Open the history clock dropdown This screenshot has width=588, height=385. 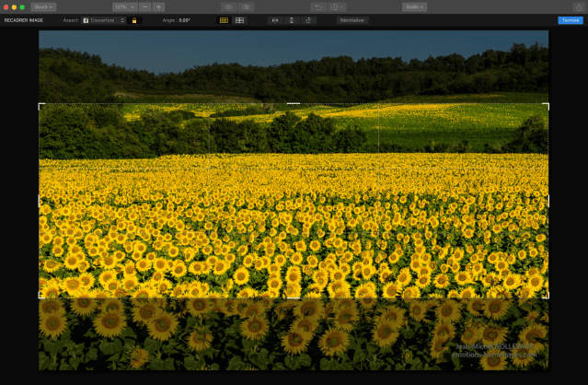tap(337, 6)
